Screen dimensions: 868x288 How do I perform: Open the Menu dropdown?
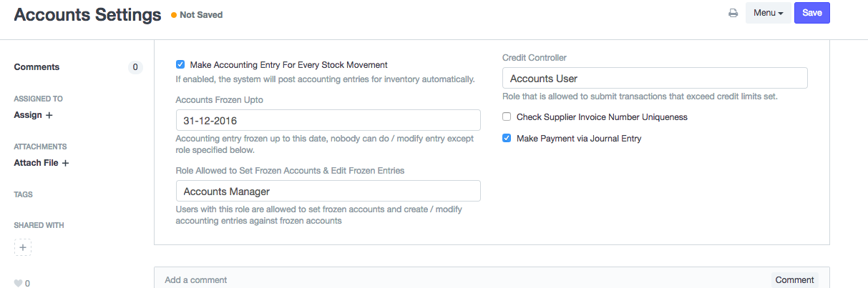pos(768,13)
